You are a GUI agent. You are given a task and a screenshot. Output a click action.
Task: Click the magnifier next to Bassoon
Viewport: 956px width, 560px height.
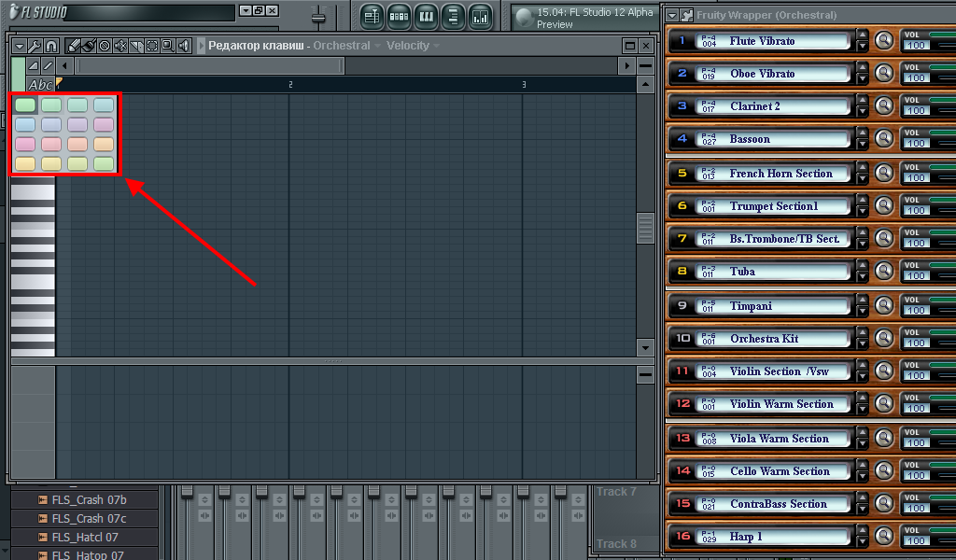point(883,139)
